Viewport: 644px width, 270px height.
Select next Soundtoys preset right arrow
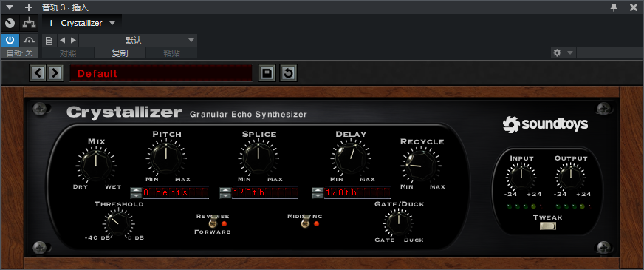click(55, 73)
